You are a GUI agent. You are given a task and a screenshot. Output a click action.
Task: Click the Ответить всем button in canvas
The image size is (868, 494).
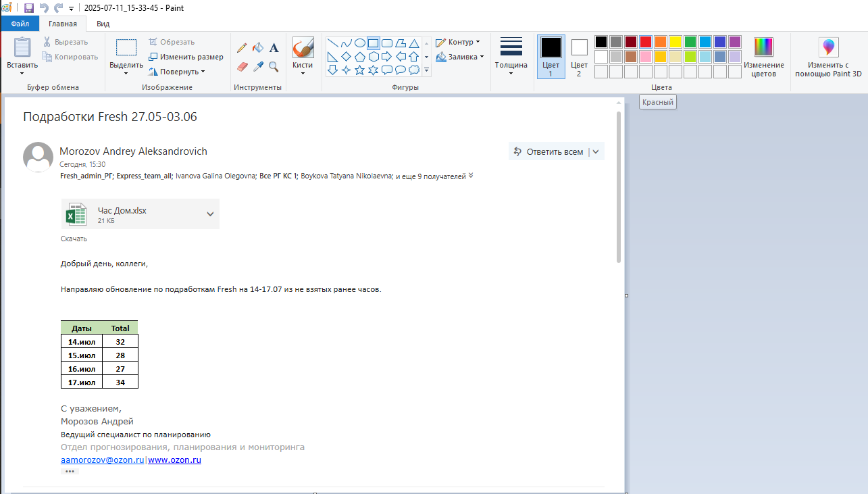548,151
